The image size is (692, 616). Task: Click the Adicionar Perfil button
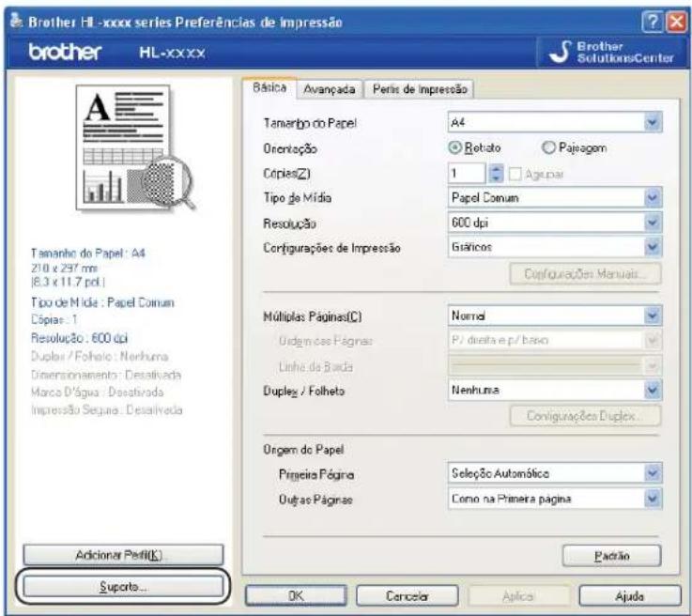pyautogui.click(x=123, y=555)
